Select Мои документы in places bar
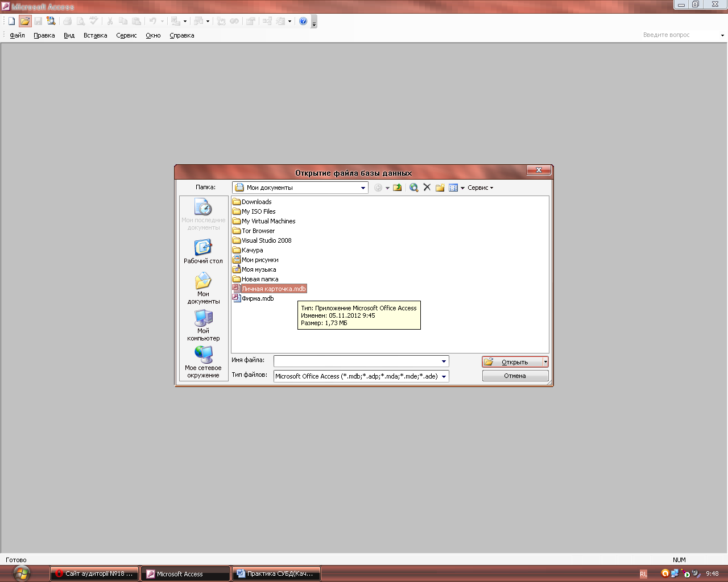This screenshot has width=728, height=582. [204, 289]
